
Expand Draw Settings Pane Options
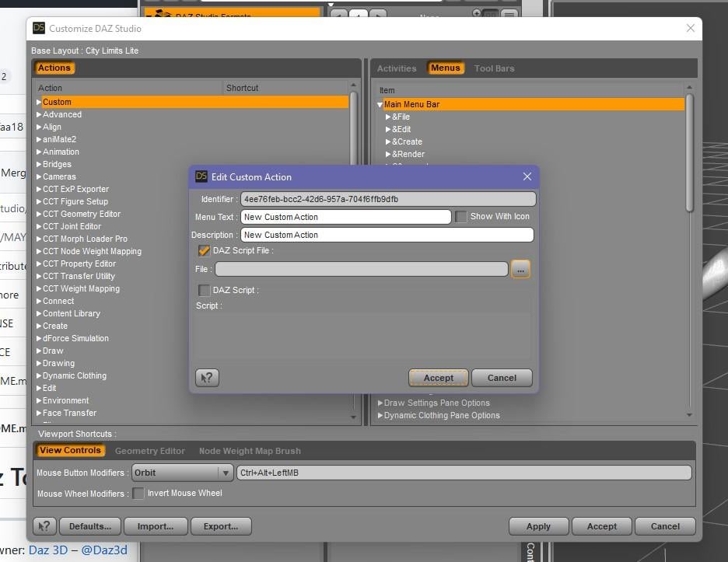[380, 403]
